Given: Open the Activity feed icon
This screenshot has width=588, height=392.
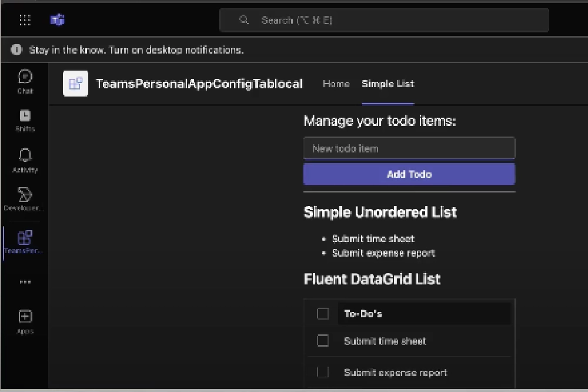Looking at the screenshot, I should pyautogui.click(x=24, y=158).
